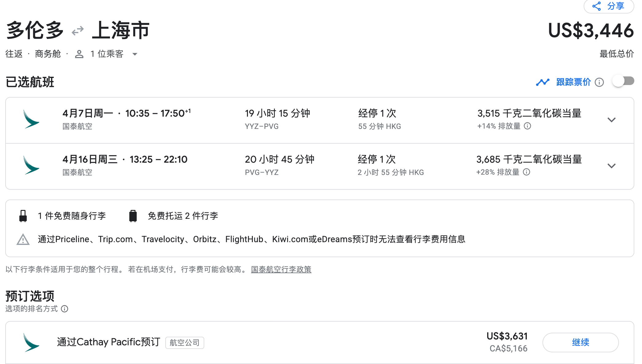Click the round-trip swap arrows between 多伦多 and 上海市
Screen dimensions: 642x364
tap(78, 31)
